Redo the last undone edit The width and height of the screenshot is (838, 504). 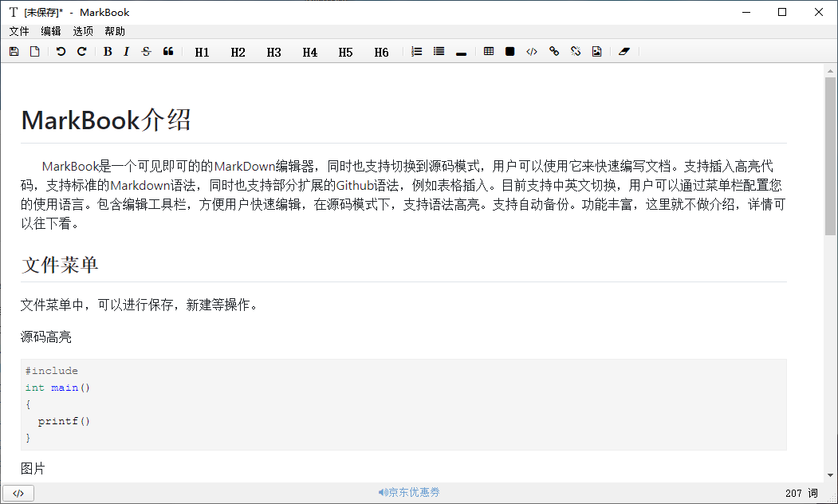[x=81, y=52]
